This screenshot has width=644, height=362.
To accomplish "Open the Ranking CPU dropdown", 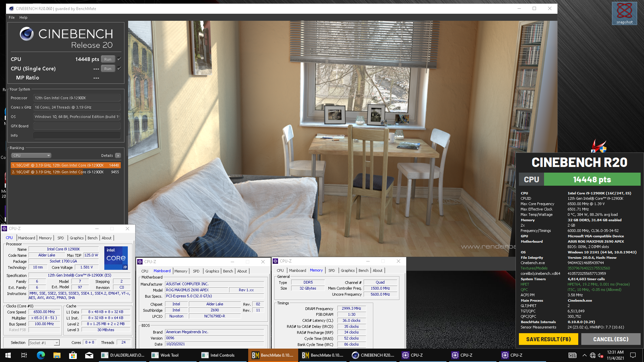I will 31,156.
